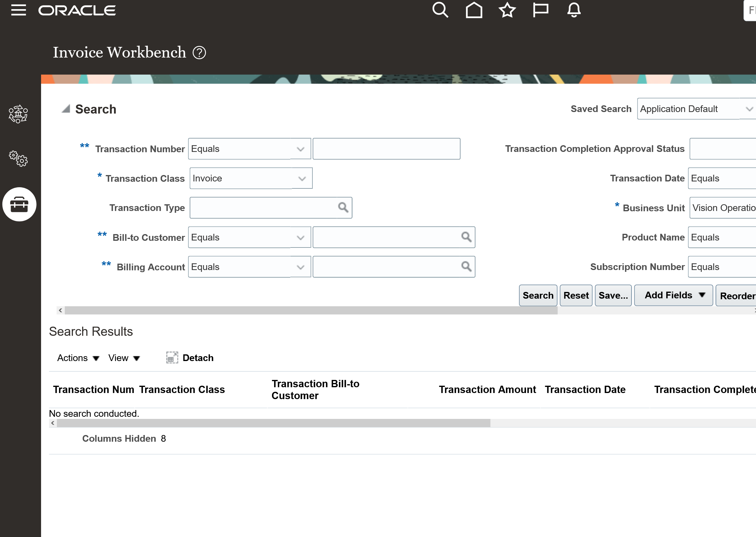Open Transaction Number operator dropdown
The width and height of the screenshot is (756, 537).
coord(300,149)
